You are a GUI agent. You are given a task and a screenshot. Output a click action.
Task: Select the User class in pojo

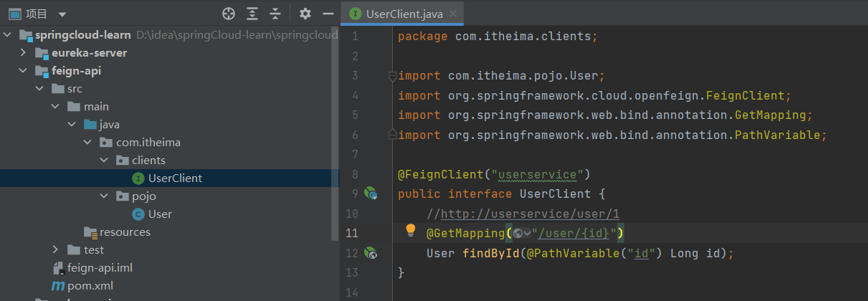point(159,214)
